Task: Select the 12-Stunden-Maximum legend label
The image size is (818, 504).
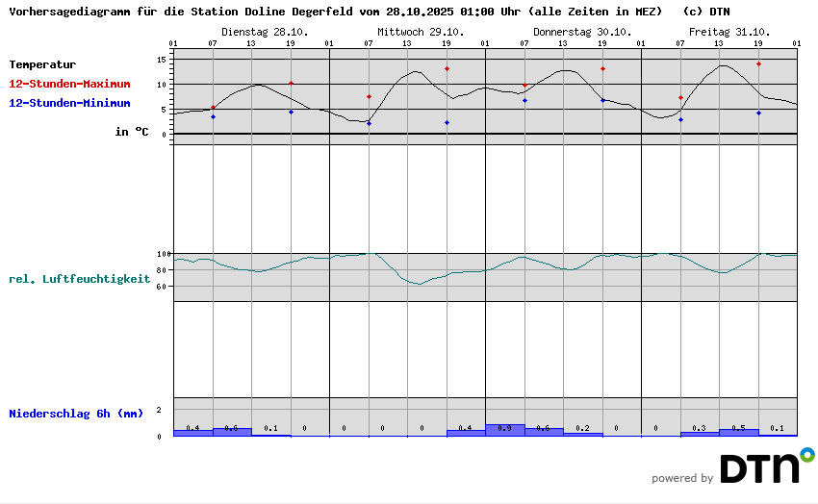Action: (x=69, y=85)
